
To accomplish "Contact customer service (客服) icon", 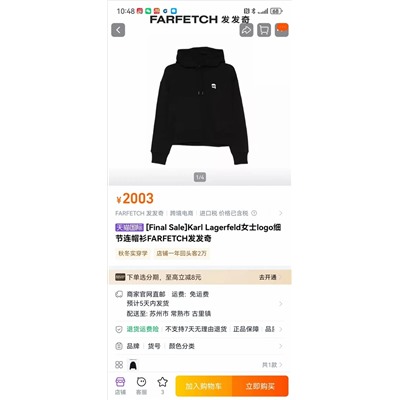I will click(x=142, y=386).
